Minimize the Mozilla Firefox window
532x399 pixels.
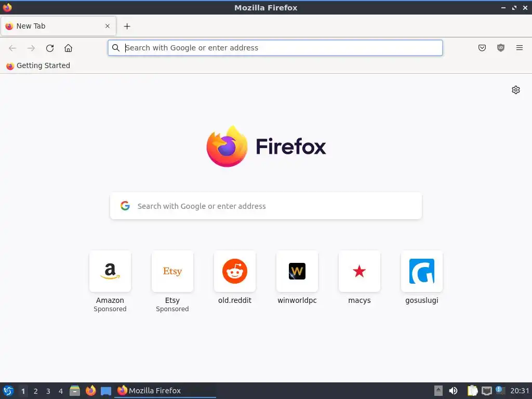point(503,7)
